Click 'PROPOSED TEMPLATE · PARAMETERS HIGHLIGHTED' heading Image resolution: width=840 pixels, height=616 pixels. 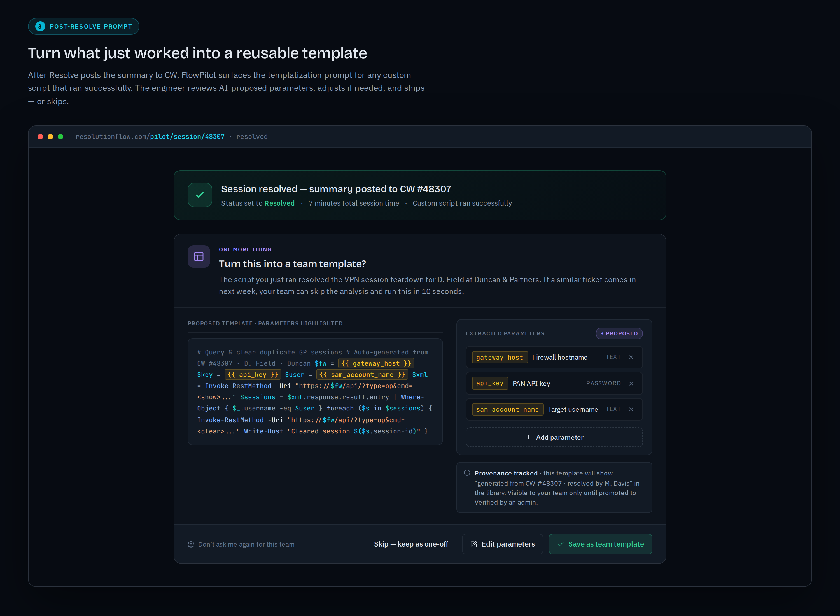pyautogui.click(x=265, y=323)
